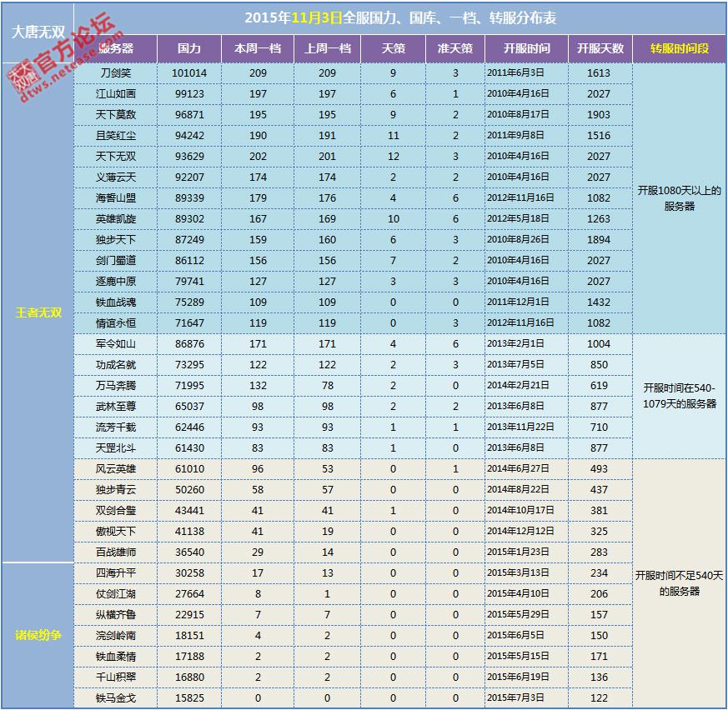The image size is (728, 710).
Task: Click open date 2011年9月8日
Action: click(515, 136)
